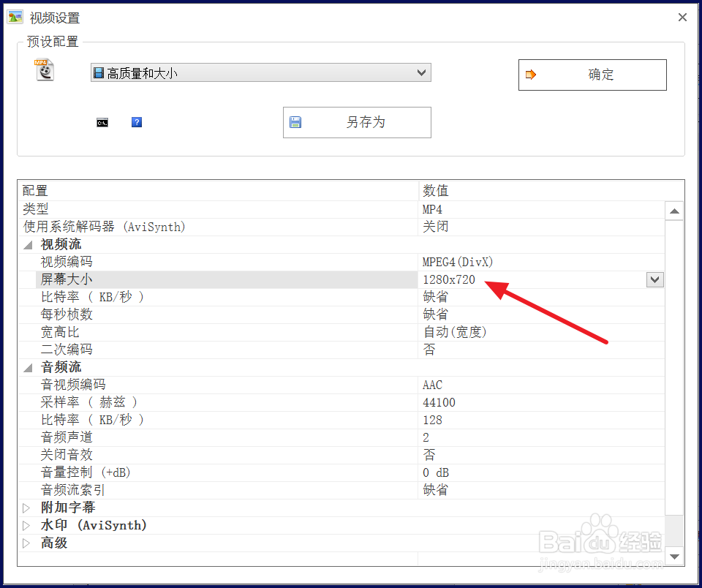
Task: Click the orange arrow icon on 确定 button
Action: click(x=532, y=75)
